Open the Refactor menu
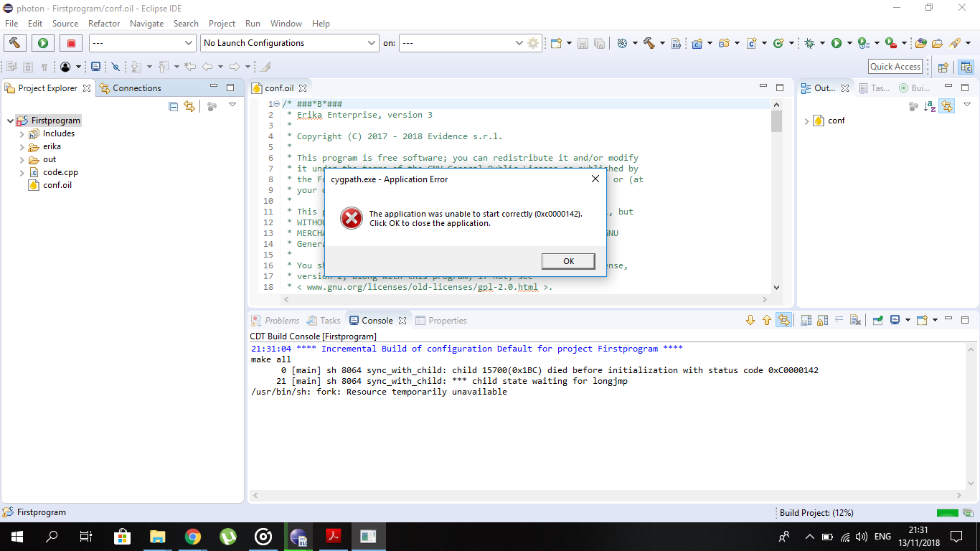 pos(104,23)
